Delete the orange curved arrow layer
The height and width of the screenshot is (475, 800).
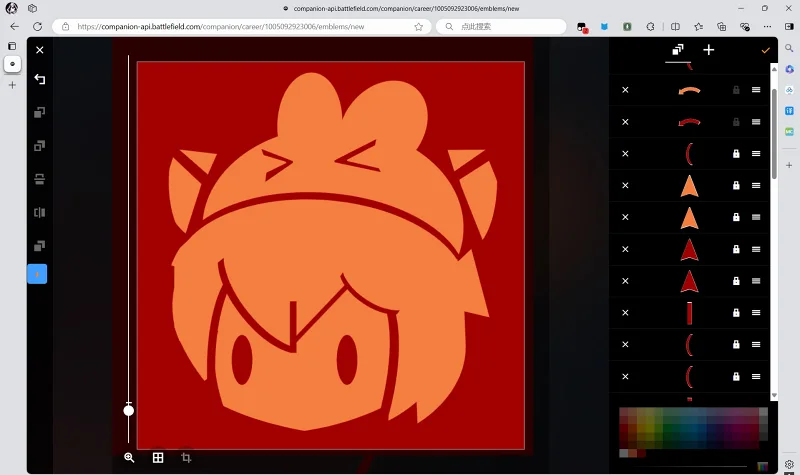coord(626,90)
